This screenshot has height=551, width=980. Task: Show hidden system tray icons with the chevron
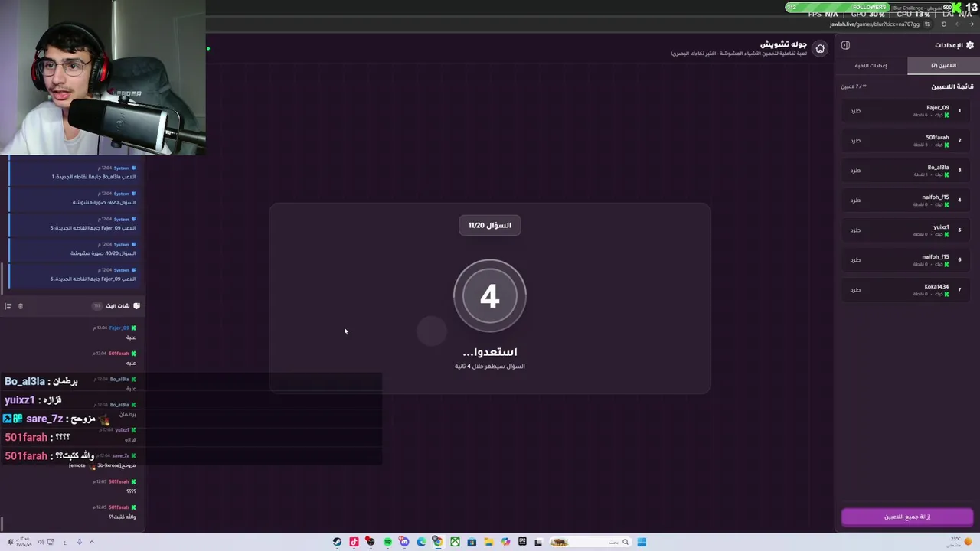pos(91,543)
